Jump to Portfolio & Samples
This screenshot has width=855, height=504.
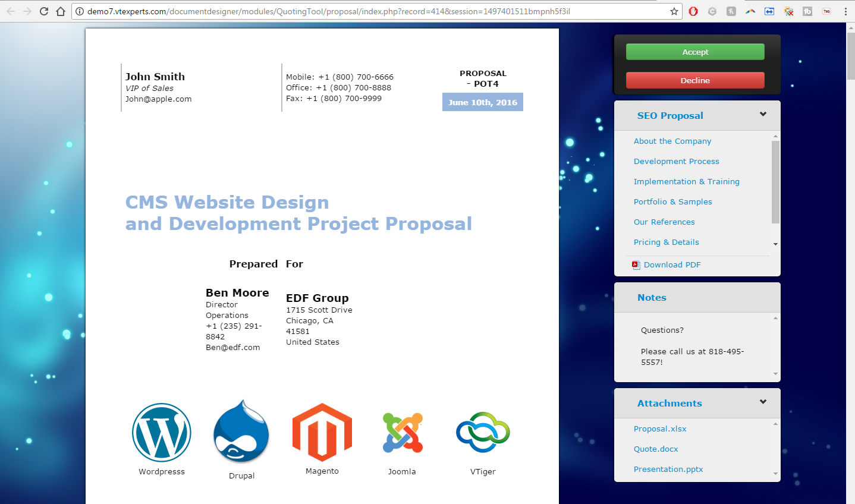click(x=673, y=201)
